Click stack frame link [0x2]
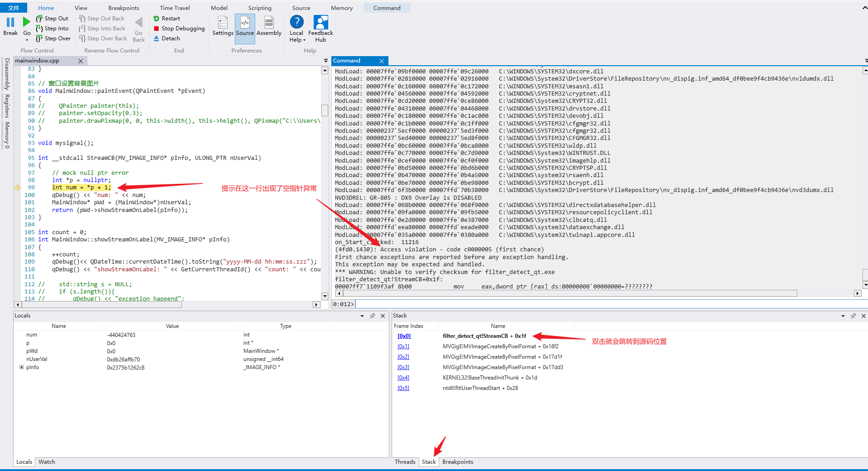The height and width of the screenshot is (471, 868). 403,357
